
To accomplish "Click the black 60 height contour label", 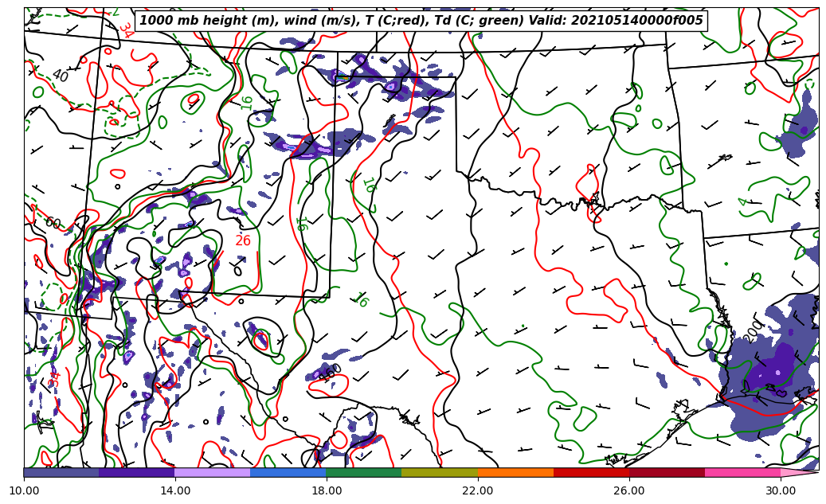I will [x=53, y=223].
